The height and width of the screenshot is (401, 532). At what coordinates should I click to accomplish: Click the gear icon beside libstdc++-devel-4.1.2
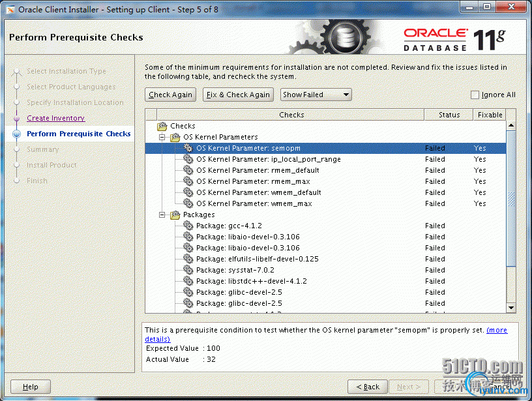coord(188,281)
